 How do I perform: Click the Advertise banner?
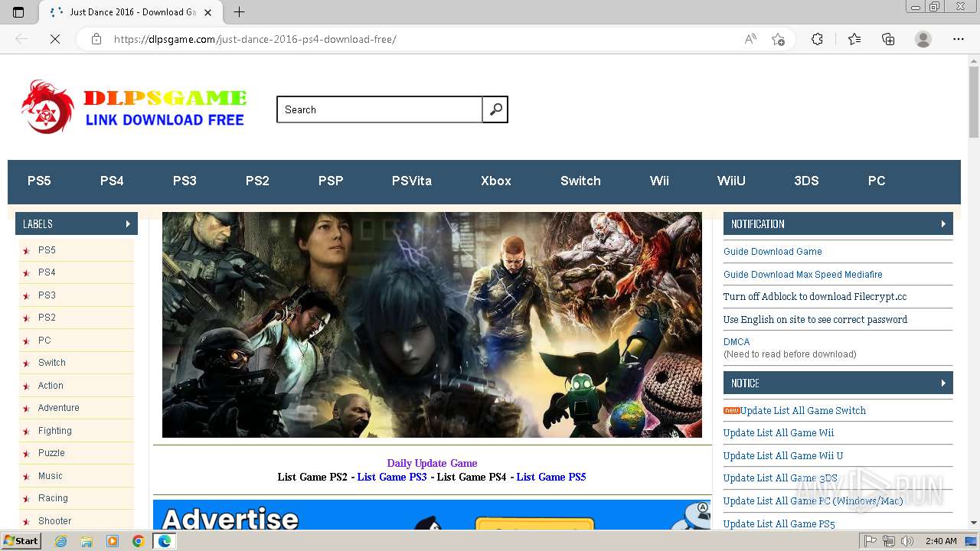pos(433,515)
